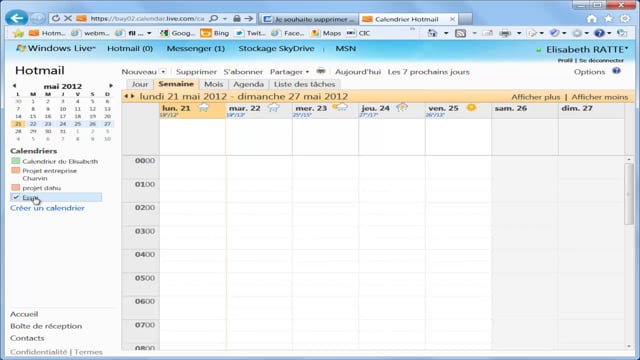
Task: Go to next month in mini calendar
Action: 111,86
